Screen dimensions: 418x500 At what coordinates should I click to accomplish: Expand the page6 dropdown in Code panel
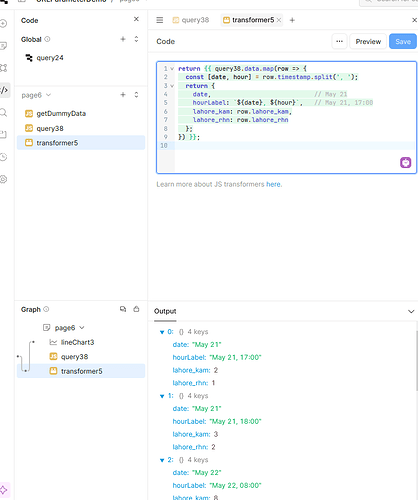[x=49, y=95]
